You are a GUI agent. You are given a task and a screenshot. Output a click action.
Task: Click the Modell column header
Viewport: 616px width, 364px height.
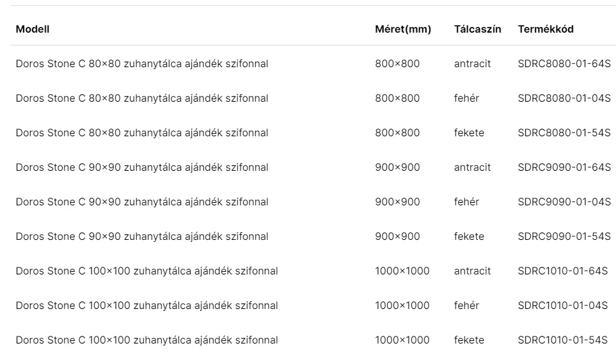pos(33,29)
